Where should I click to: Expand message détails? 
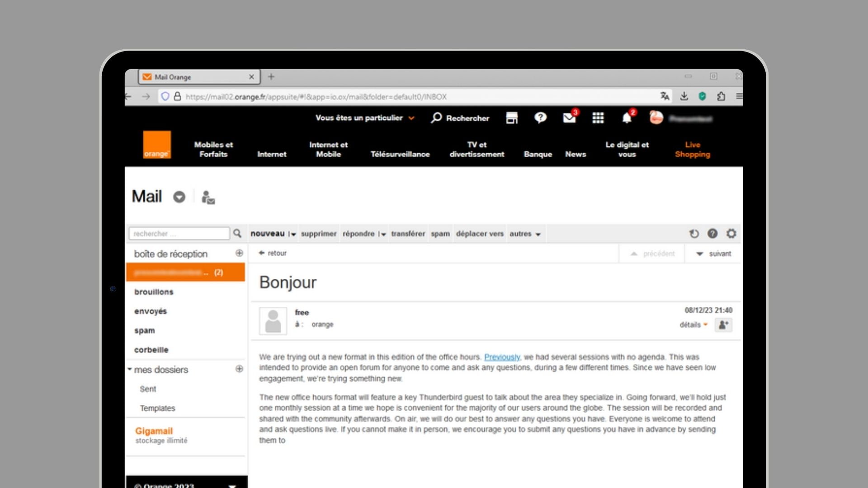point(693,324)
